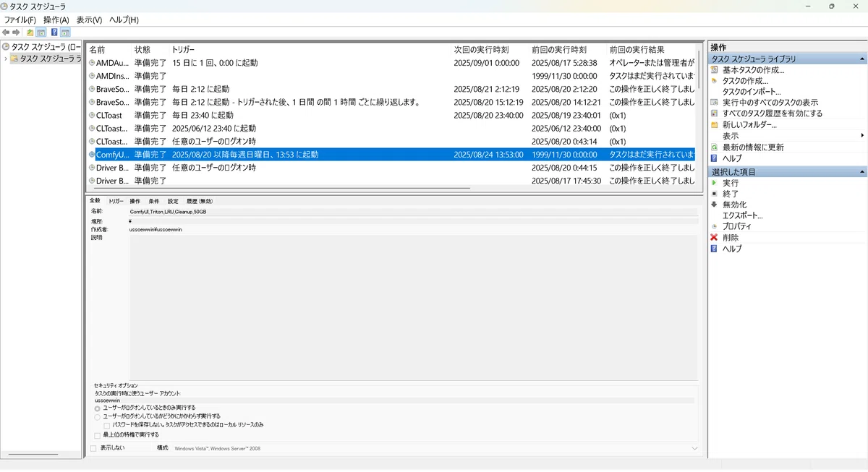The width and height of the screenshot is (868, 472).
Task: Switch to the 設定 tab
Action: click(x=173, y=201)
